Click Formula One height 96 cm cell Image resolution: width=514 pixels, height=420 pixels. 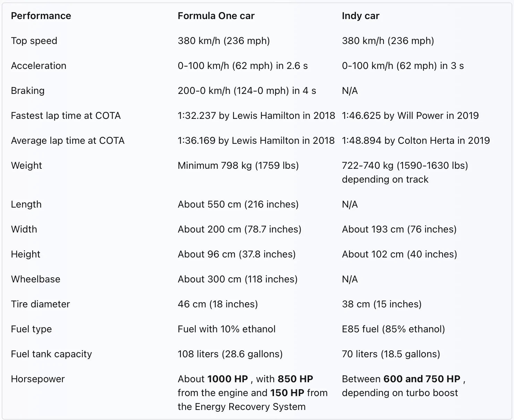237,254
